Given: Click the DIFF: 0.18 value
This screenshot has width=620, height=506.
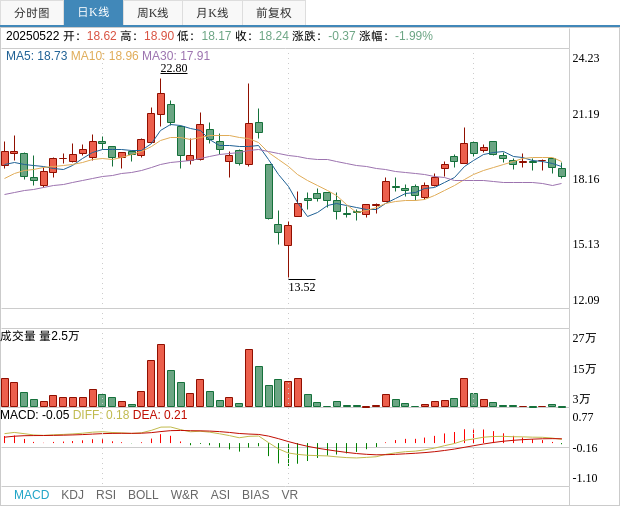Looking at the screenshot, I should pyautogui.click(x=101, y=415).
